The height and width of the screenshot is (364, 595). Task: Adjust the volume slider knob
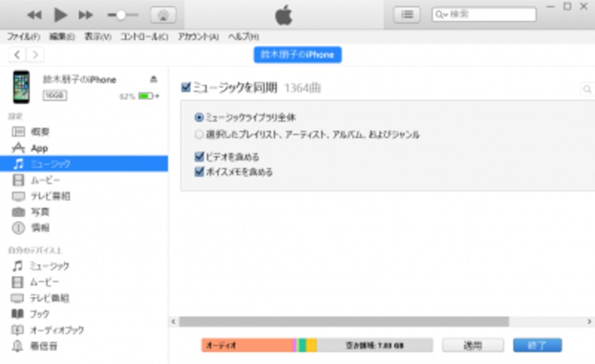[121, 15]
